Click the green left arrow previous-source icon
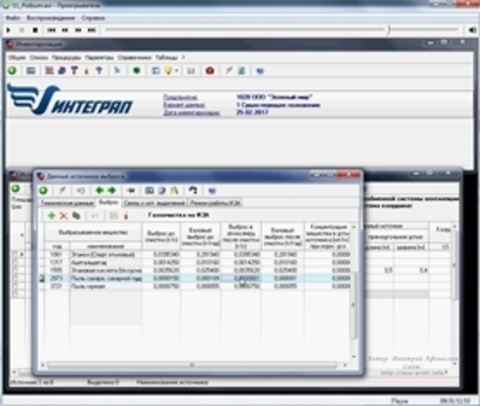 (99, 190)
